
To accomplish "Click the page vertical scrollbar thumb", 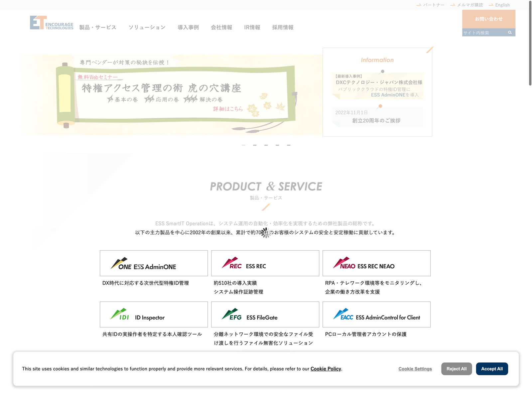I will click(530, 43).
